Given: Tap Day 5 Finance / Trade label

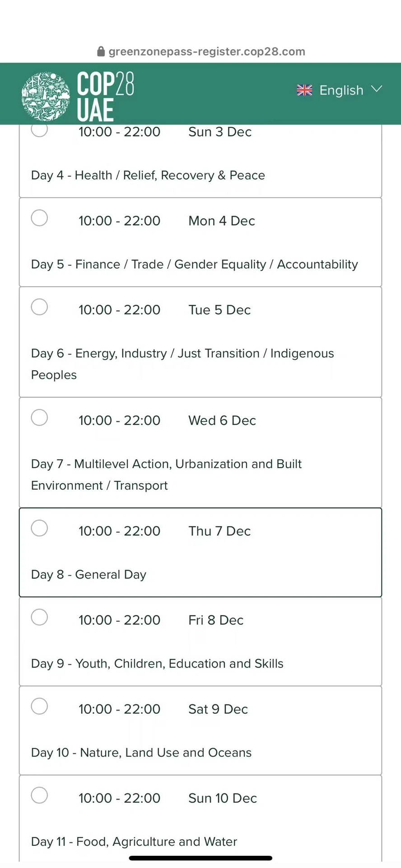Looking at the screenshot, I should point(194,264).
